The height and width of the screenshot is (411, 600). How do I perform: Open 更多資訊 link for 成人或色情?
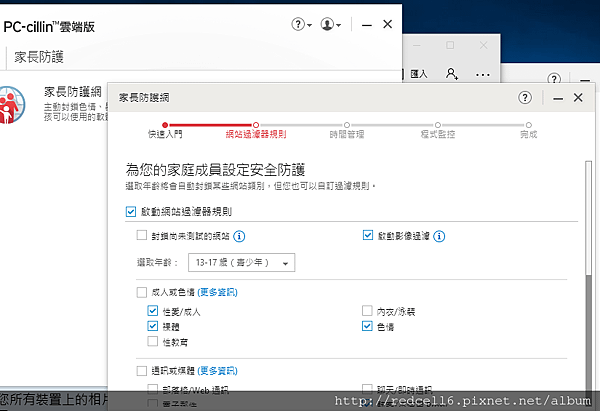[217, 292]
